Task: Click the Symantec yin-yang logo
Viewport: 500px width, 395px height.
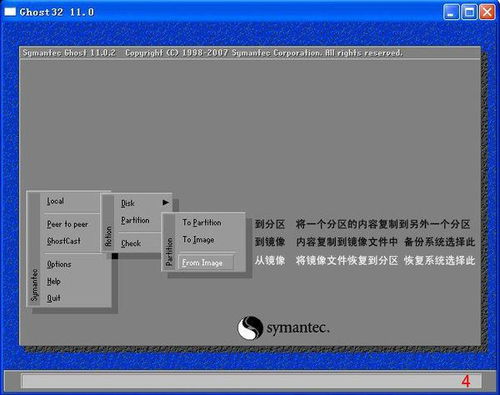Action: [250, 328]
